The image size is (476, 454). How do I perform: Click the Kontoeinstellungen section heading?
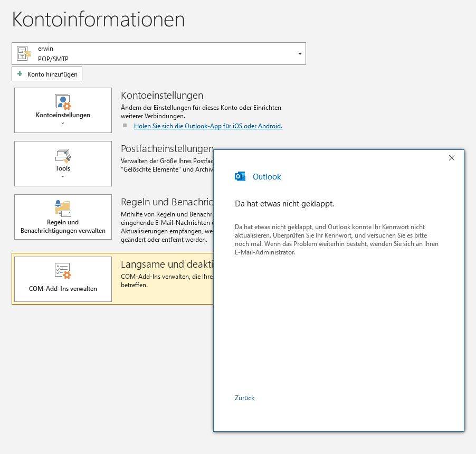pos(162,96)
